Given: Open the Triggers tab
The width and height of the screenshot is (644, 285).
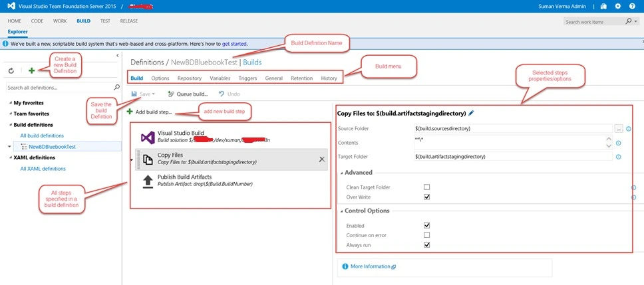Looking at the screenshot, I should pos(247,78).
